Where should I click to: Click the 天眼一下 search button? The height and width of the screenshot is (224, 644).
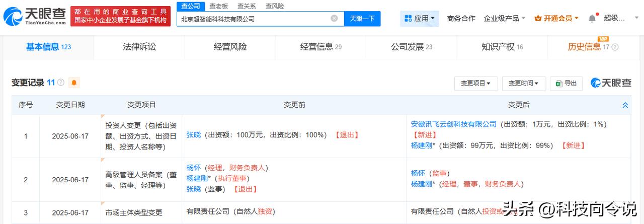362,19
